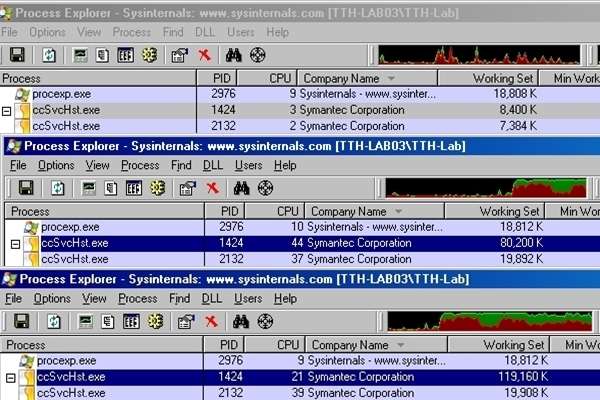600x400 pixels.
Task: Click Refresh icon in middle window toolbar
Action: (58, 188)
